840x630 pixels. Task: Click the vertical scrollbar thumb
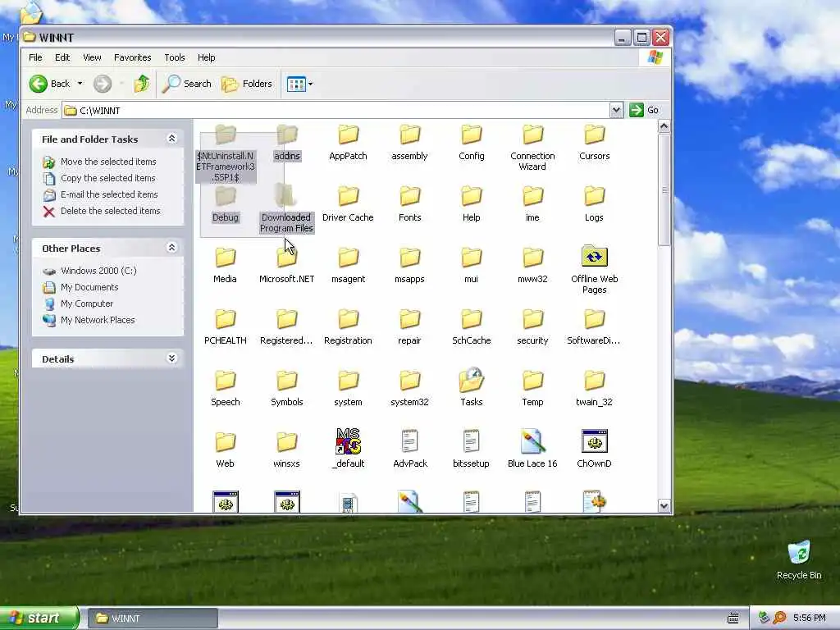click(664, 189)
